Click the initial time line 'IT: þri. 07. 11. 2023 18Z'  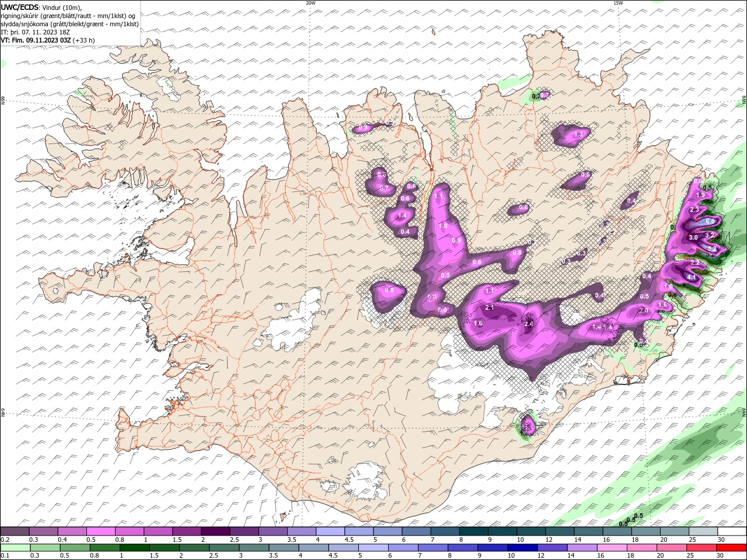34,32
